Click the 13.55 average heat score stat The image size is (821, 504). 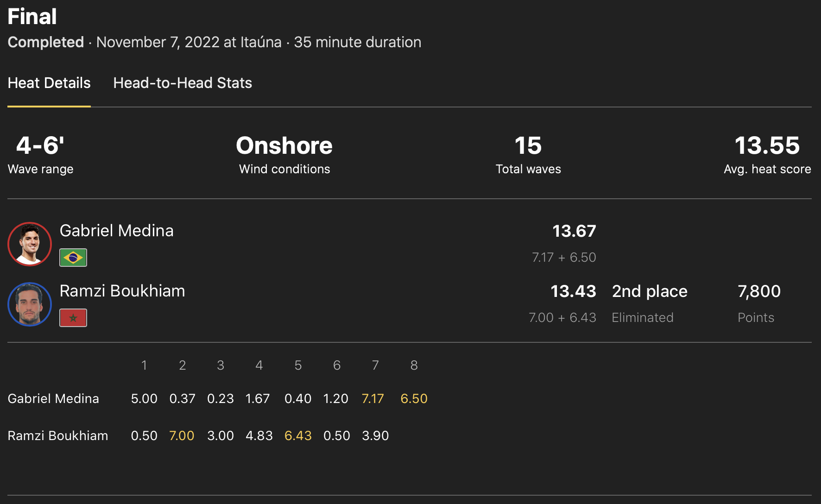click(x=767, y=146)
